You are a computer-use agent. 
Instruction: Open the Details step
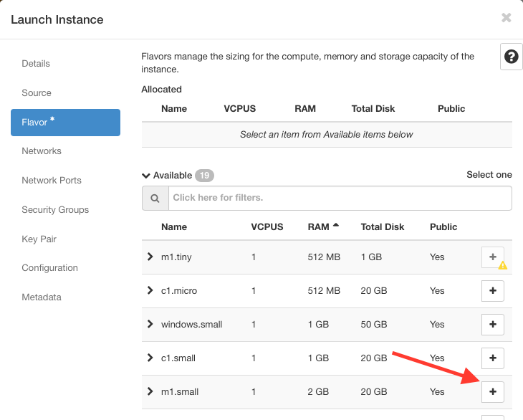(x=36, y=64)
